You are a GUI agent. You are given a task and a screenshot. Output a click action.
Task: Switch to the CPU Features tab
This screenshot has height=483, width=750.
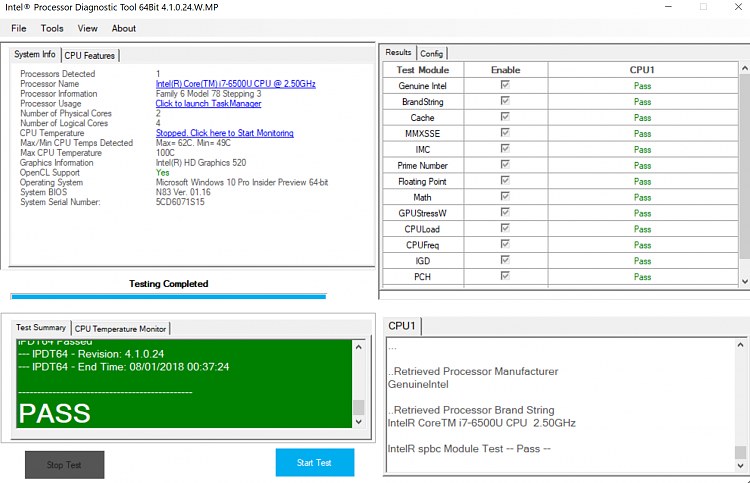click(89, 55)
